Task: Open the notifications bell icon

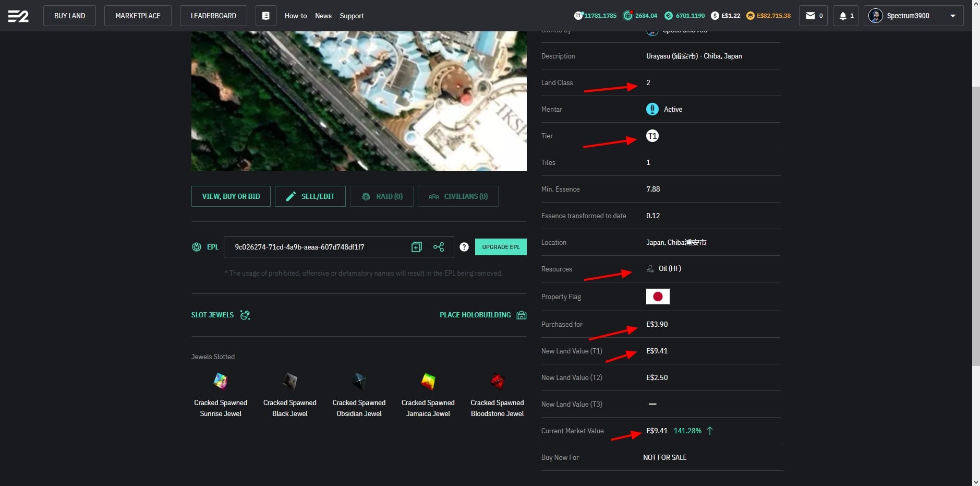Action: [x=843, y=16]
